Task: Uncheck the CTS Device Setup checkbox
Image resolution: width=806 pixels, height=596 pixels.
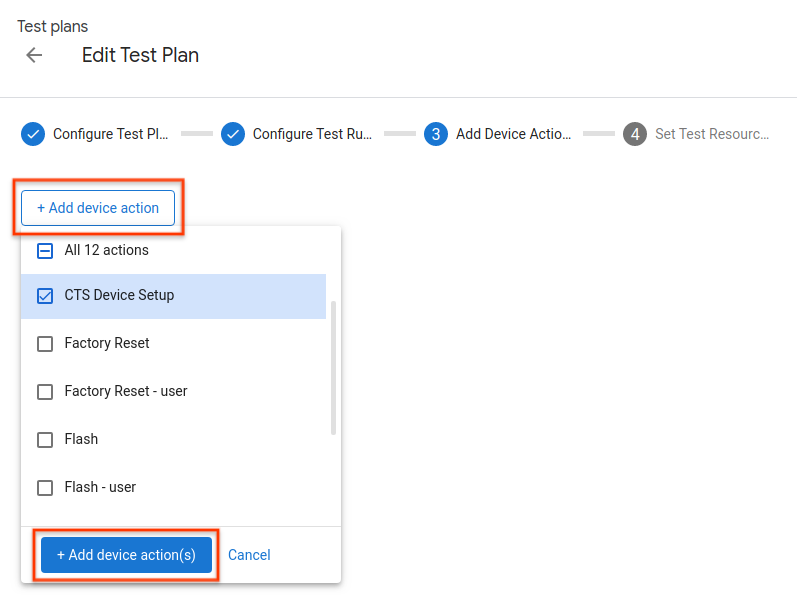Action: click(44, 296)
